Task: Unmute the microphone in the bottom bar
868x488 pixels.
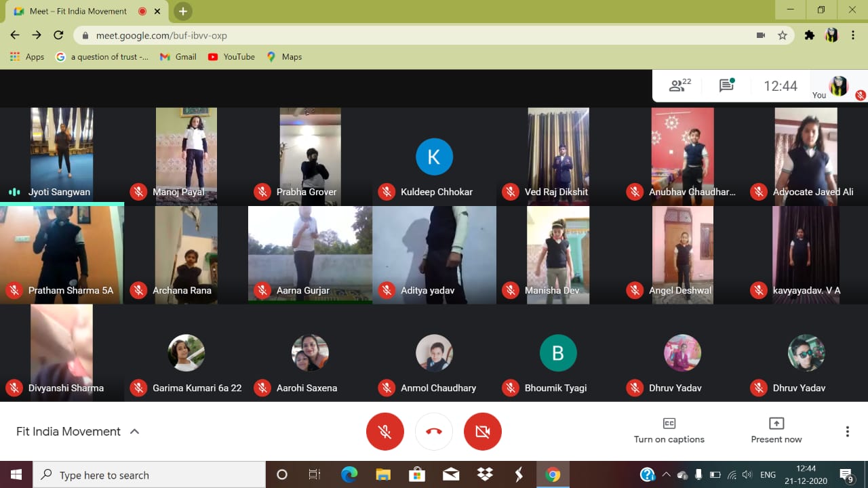Action: (385, 431)
